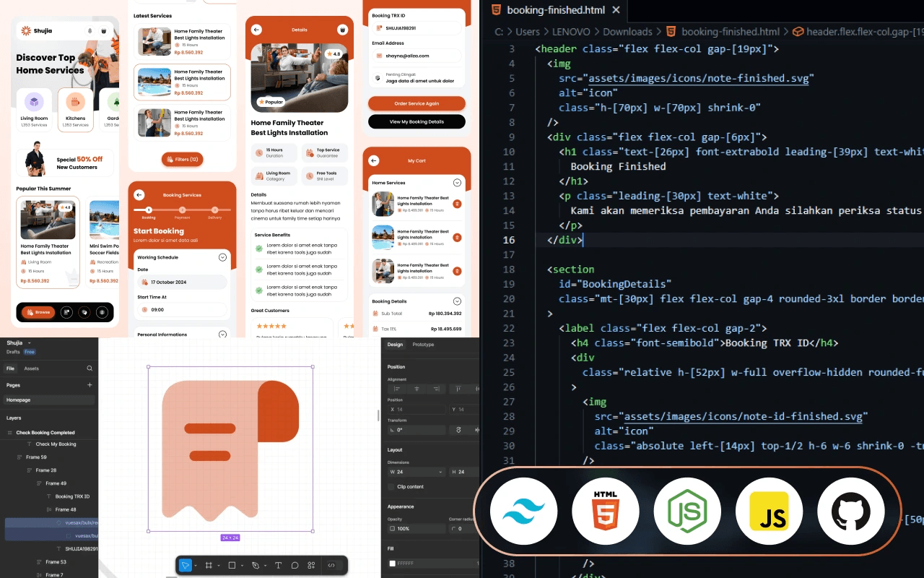This screenshot has width=924, height=578.
Task: Select the Kitchens category card
Action: coord(76,110)
